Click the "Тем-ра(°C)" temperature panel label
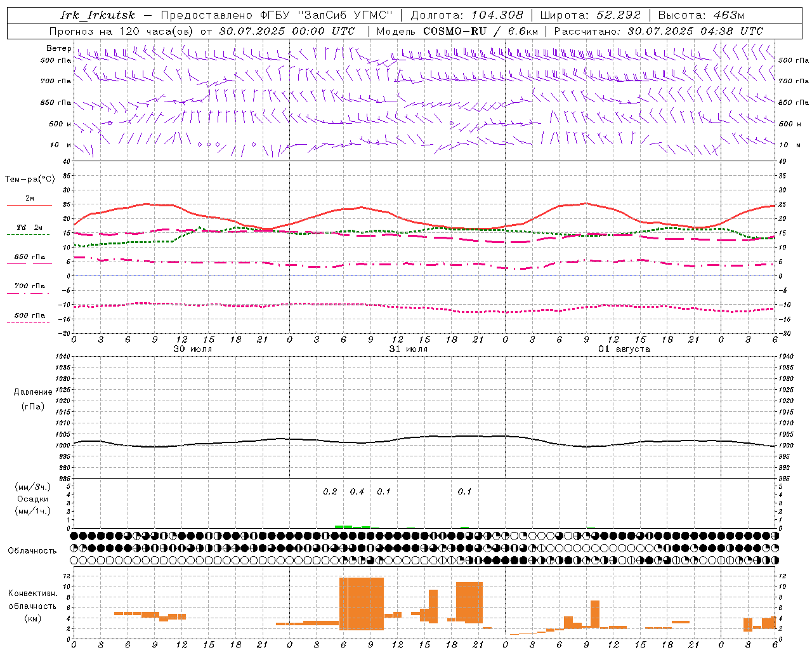 [x=30, y=180]
